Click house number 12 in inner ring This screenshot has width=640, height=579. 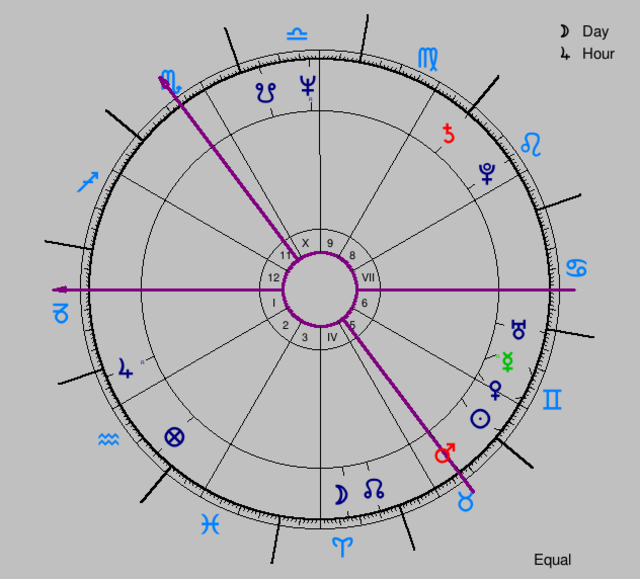pyautogui.click(x=273, y=278)
